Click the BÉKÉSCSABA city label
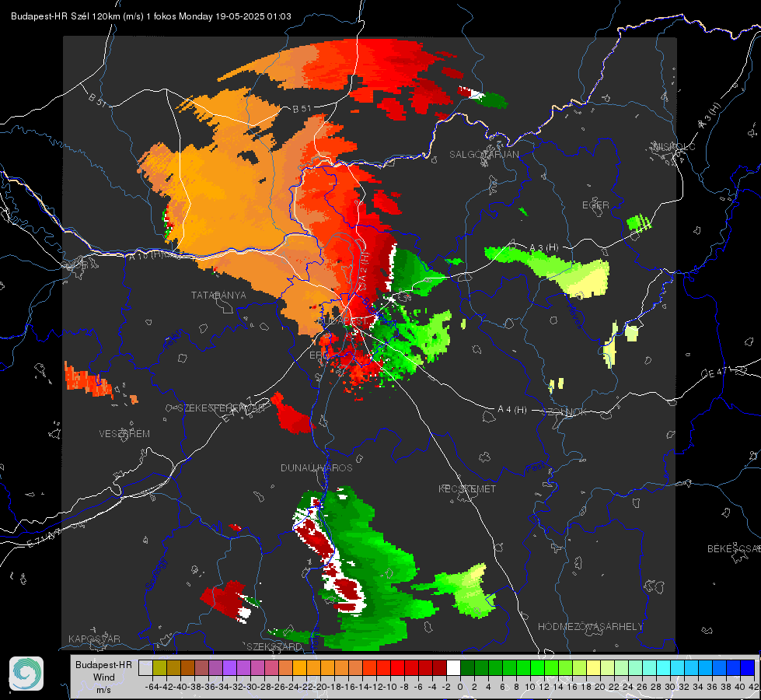This screenshot has height=700, width=761. pos(734,549)
